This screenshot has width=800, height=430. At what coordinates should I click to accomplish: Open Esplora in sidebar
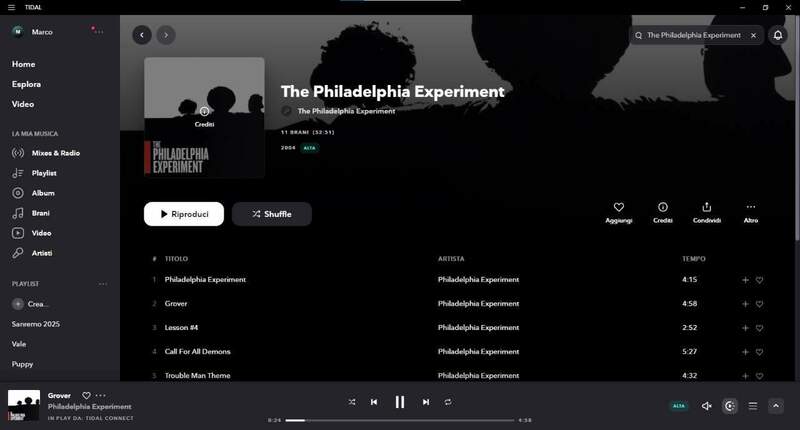click(x=27, y=84)
